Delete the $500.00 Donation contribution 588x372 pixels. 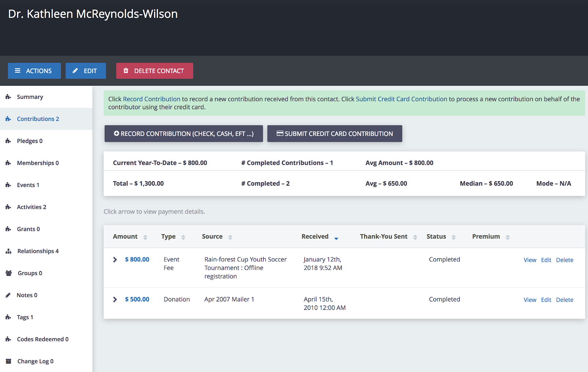(565, 300)
